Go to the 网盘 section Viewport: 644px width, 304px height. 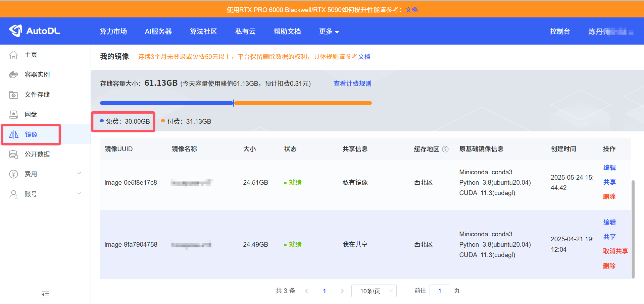pyautogui.click(x=31, y=114)
